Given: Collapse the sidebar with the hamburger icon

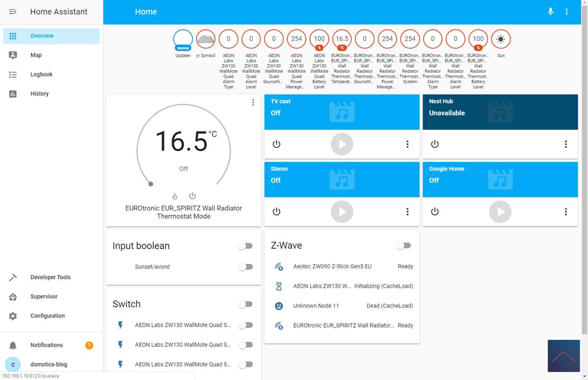Looking at the screenshot, I should tap(13, 12).
